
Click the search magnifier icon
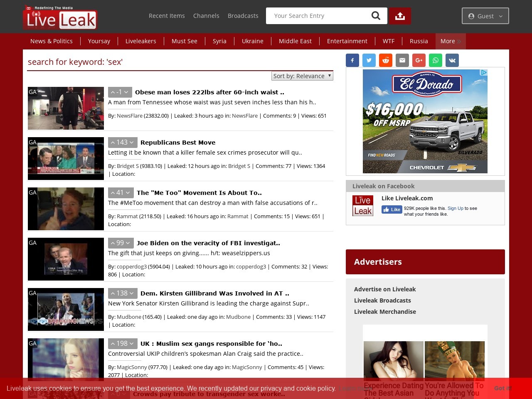[x=376, y=16]
